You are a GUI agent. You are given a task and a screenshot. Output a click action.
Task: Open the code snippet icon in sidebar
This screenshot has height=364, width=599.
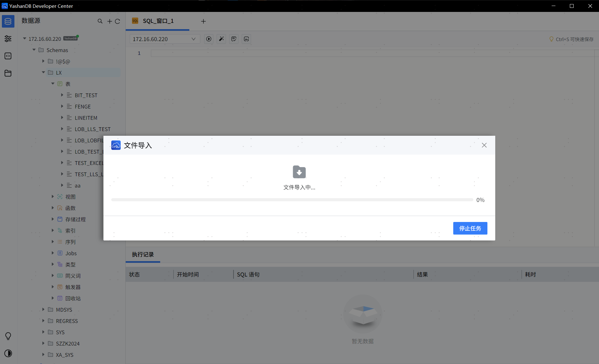[x=8, y=56]
